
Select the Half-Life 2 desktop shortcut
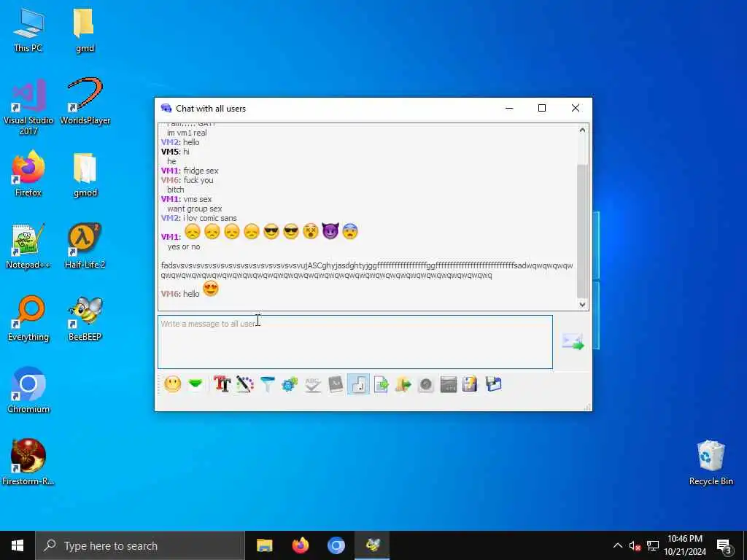[x=85, y=246]
